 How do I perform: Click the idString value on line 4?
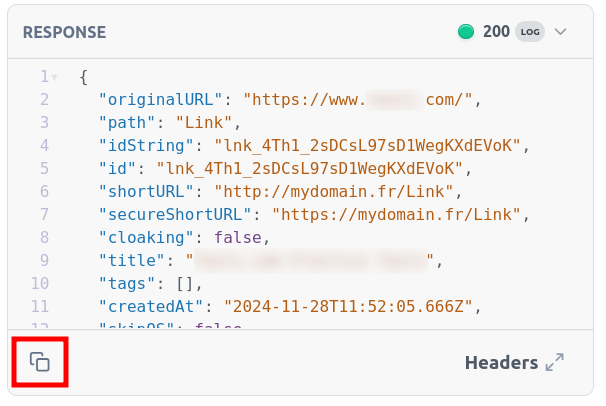tap(366, 145)
